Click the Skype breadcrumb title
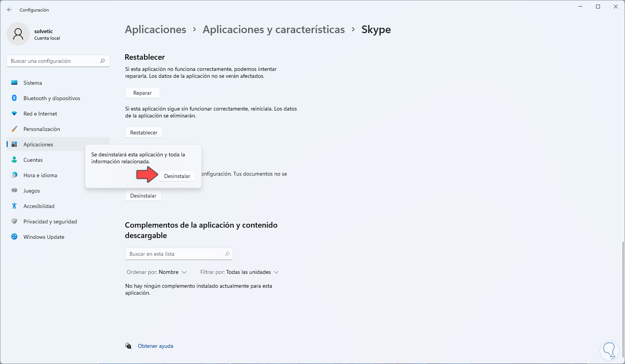This screenshot has height=364, width=625. point(376,30)
